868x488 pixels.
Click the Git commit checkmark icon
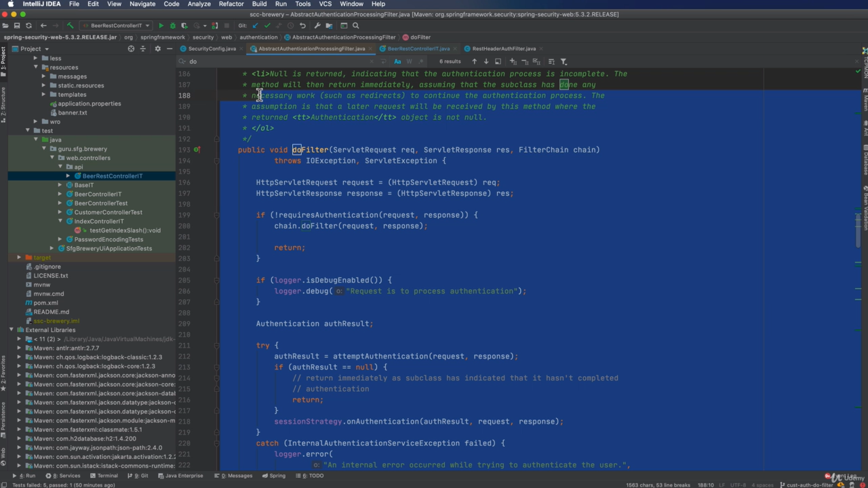pyautogui.click(x=267, y=26)
